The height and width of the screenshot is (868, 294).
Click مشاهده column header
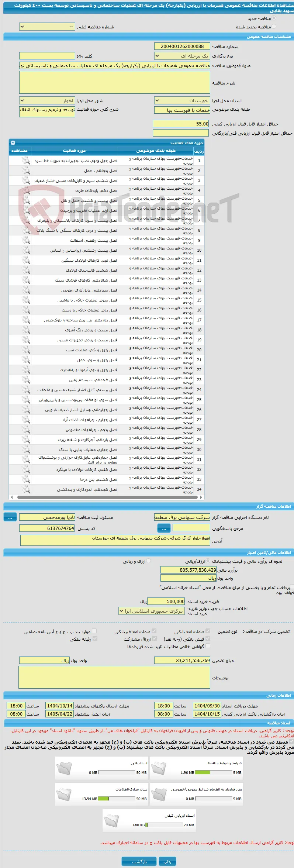coord(20,151)
